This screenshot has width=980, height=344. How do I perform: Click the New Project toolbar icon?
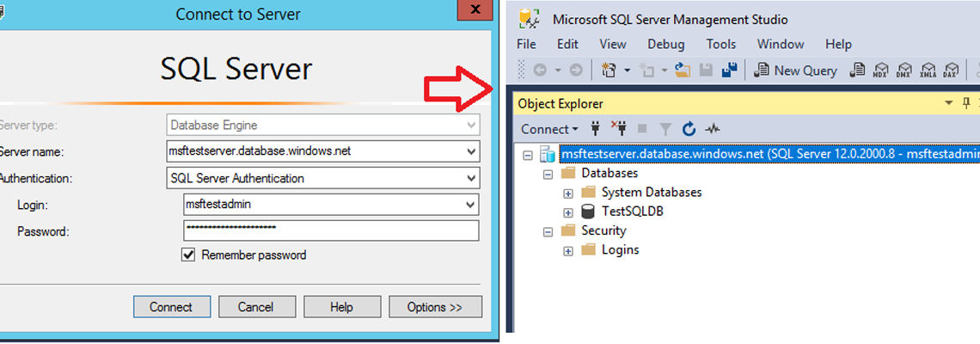point(609,70)
